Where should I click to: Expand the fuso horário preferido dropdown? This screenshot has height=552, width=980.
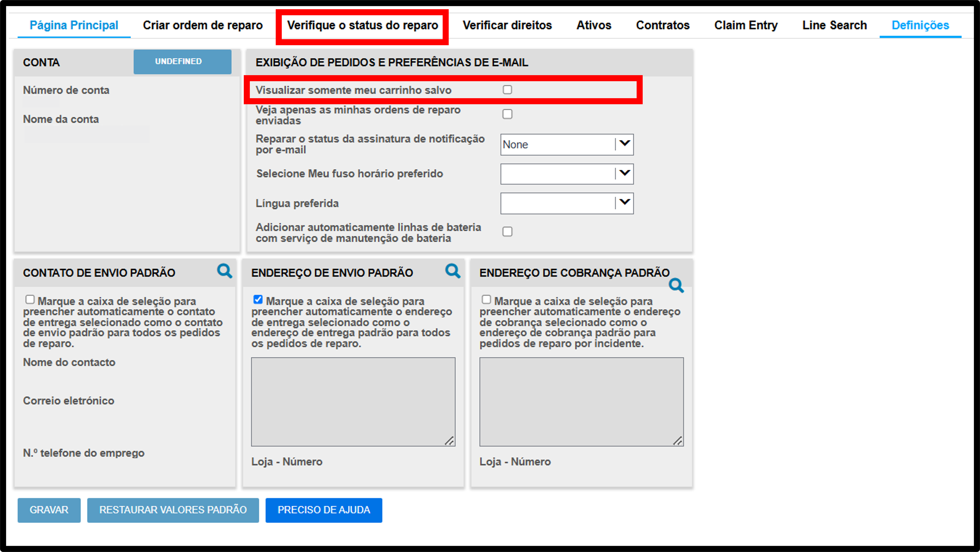pyautogui.click(x=567, y=174)
